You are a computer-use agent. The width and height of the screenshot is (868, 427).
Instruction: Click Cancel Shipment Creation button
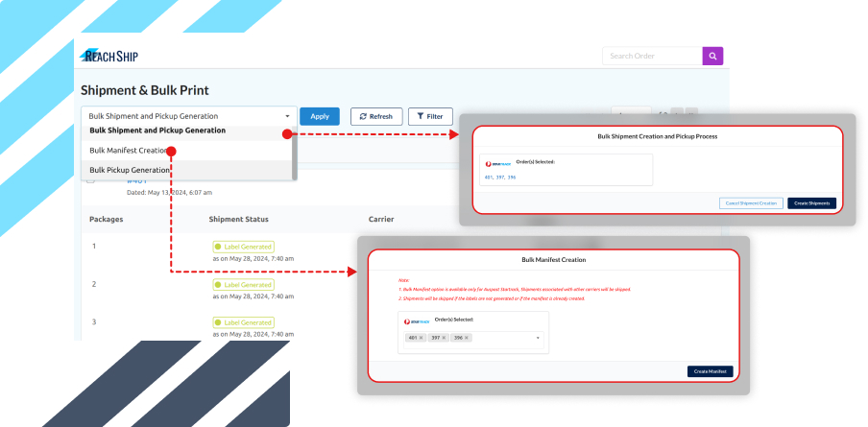click(751, 203)
